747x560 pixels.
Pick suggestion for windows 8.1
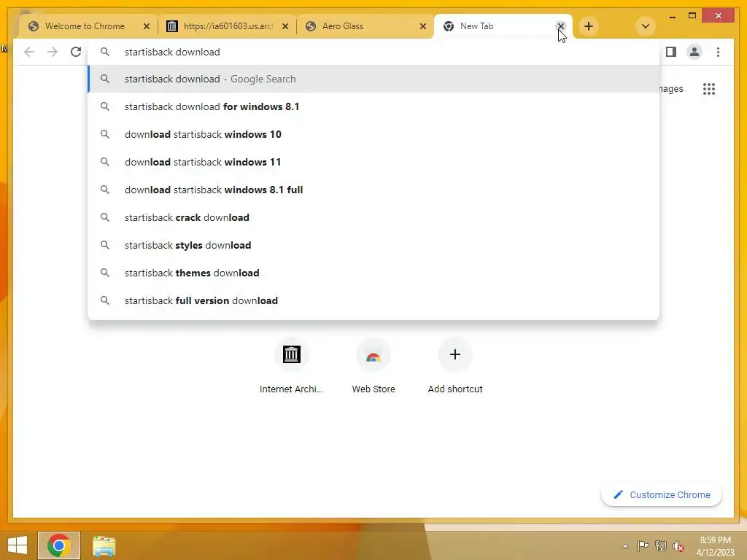click(x=373, y=106)
